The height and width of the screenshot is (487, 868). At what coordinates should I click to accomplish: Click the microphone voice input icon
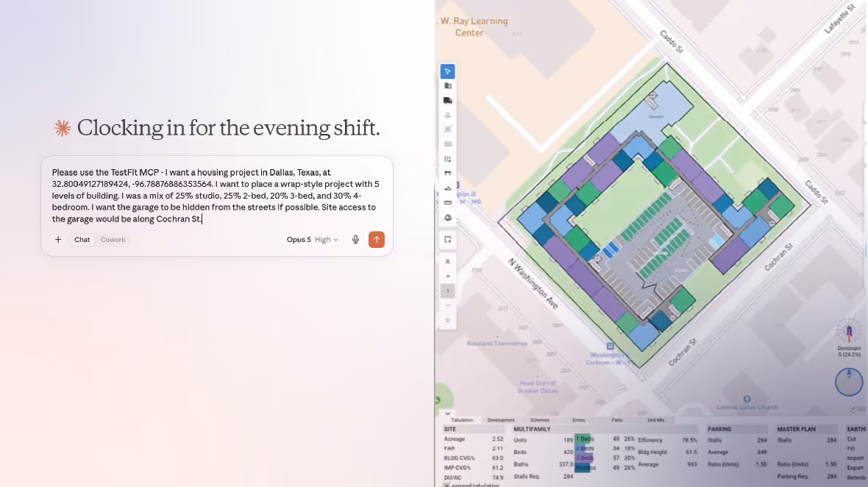click(355, 240)
